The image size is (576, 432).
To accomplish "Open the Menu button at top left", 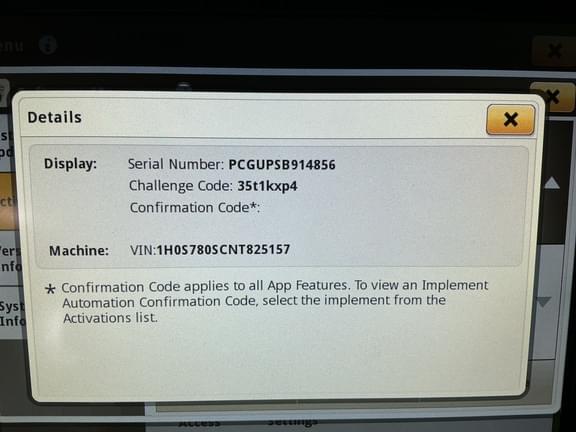I will (12, 46).
